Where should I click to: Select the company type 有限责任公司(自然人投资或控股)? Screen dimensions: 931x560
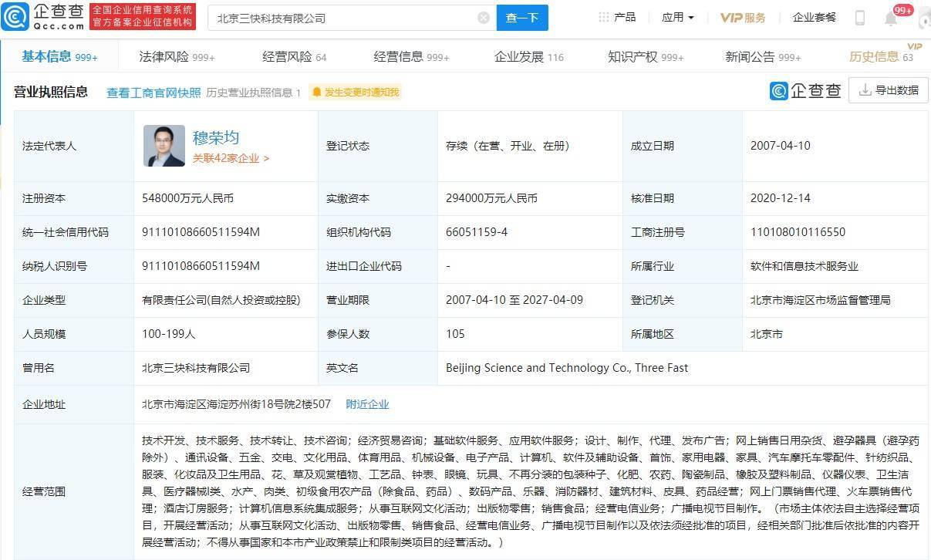tap(221, 300)
